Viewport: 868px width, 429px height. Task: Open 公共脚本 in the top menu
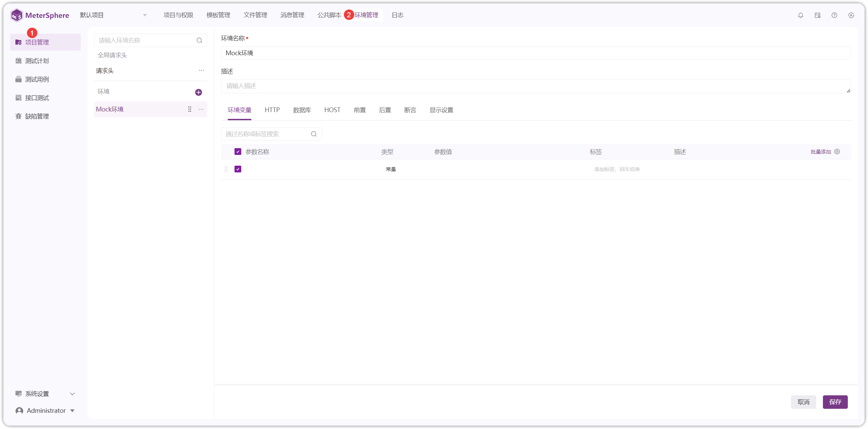pyautogui.click(x=329, y=15)
